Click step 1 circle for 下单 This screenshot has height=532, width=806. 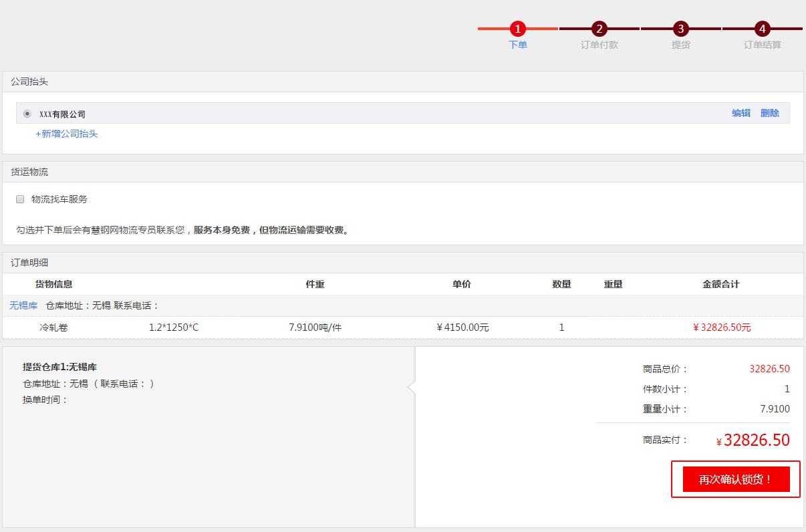pyautogui.click(x=518, y=29)
